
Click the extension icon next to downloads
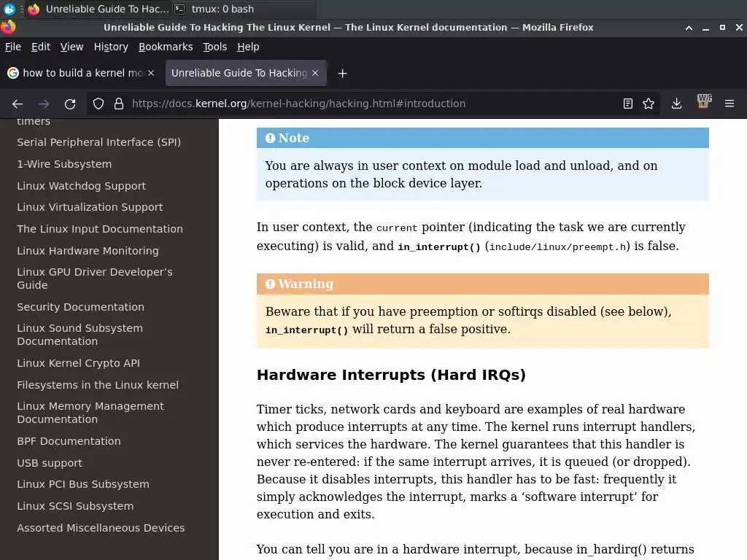704,101
